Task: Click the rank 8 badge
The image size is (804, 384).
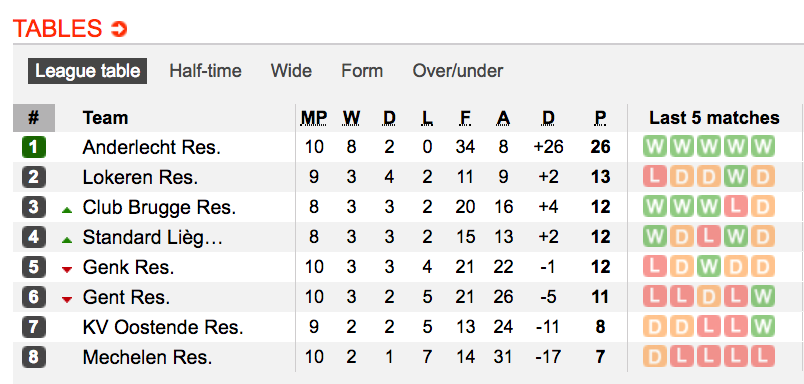Action: pyautogui.click(x=34, y=357)
